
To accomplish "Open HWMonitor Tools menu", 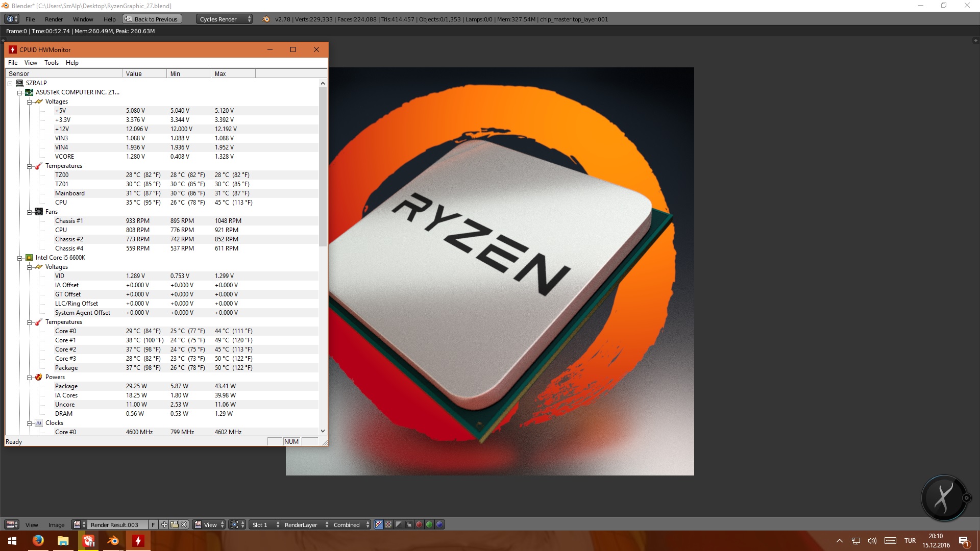I will tap(52, 63).
